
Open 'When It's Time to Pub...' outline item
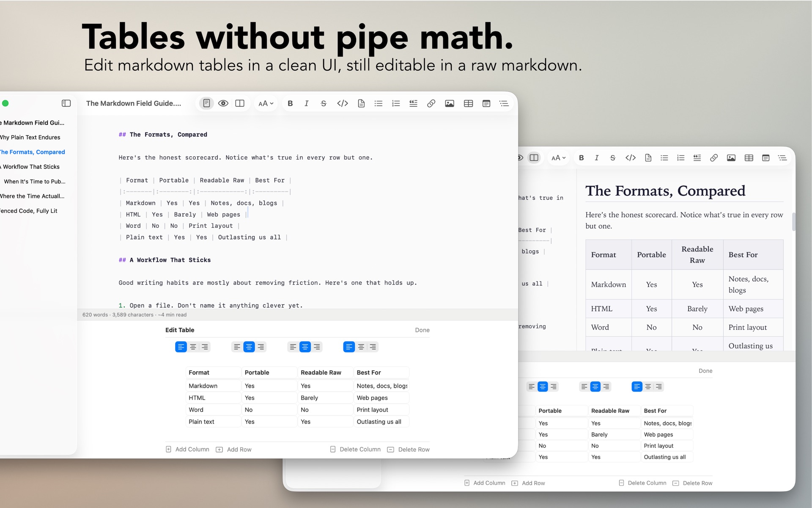coord(35,182)
